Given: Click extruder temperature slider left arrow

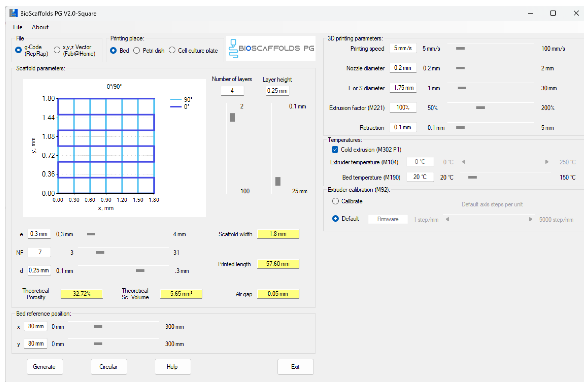Looking at the screenshot, I should [464, 162].
